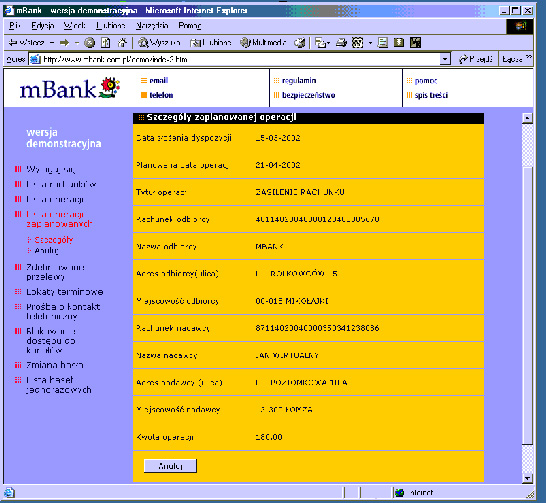Open the Pomoc menu
Screen dimensions: 546x503
click(x=190, y=26)
